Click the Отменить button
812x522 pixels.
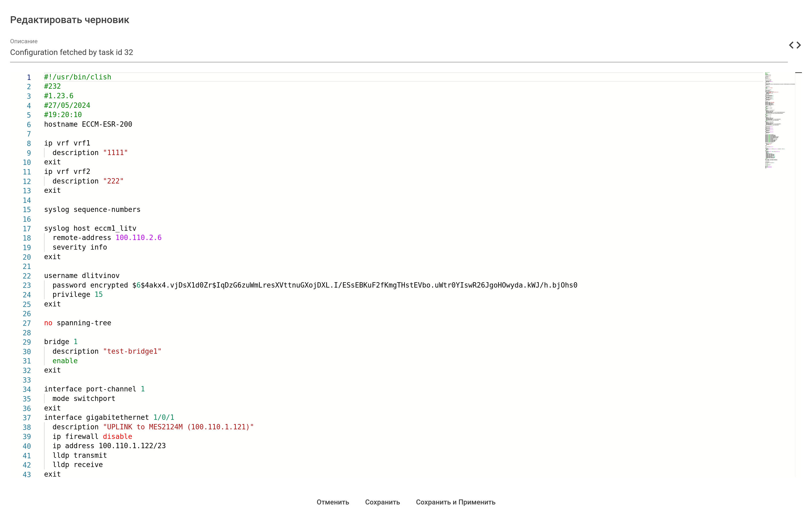(x=333, y=502)
